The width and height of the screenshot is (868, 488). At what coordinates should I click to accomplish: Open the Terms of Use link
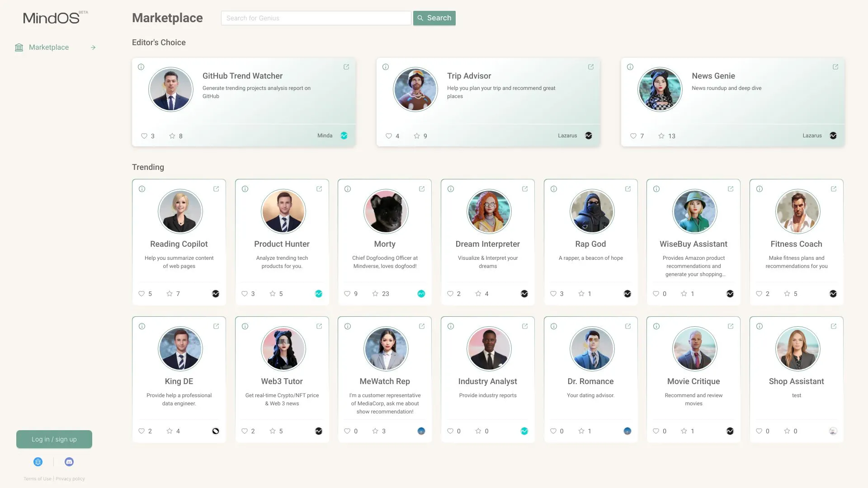[37, 479]
